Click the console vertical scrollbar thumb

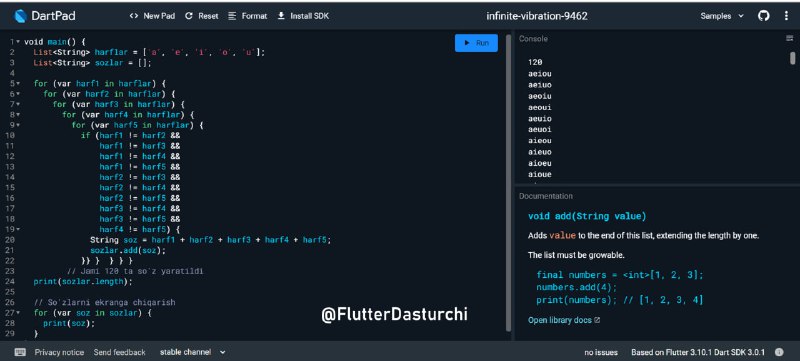792,58
